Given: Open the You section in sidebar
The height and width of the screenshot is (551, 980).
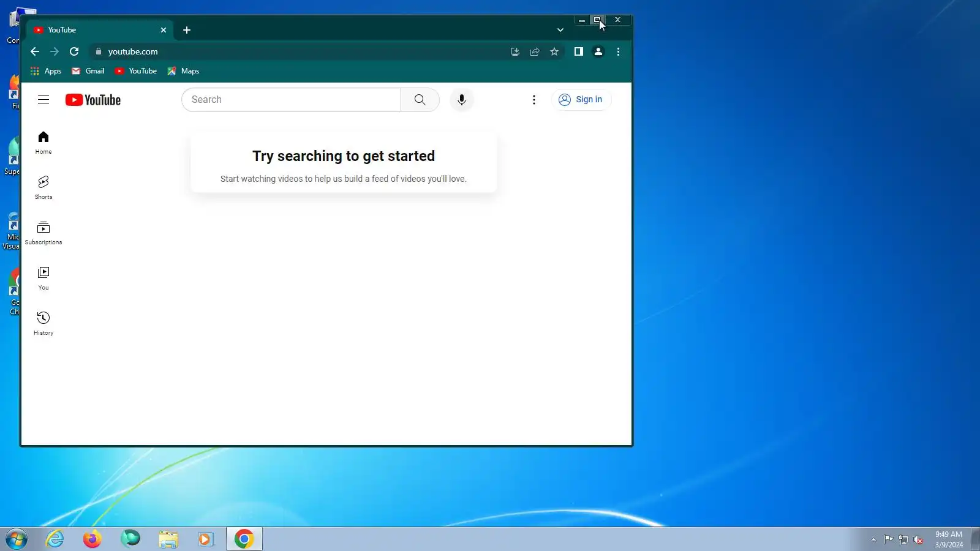Looking at the screenshot, I should tap(43, 279).
